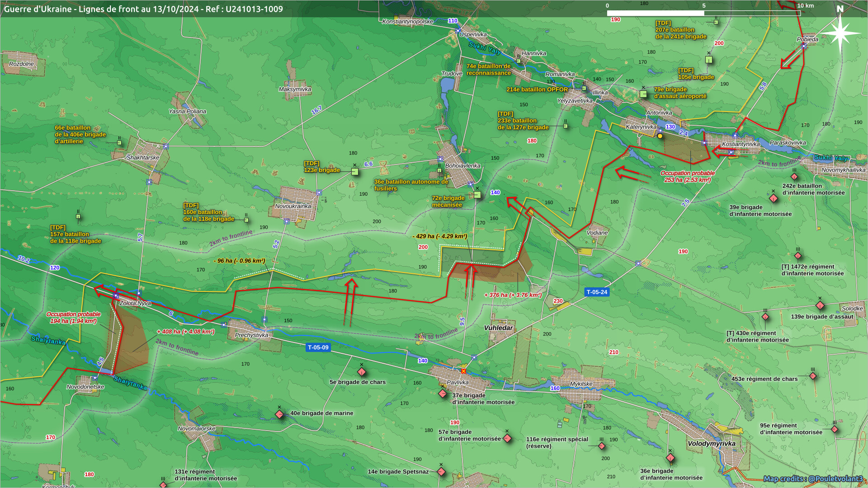Click the 139e brigade d'assaut diamond icon
868x488 pixels.
[x=820, y=305]
